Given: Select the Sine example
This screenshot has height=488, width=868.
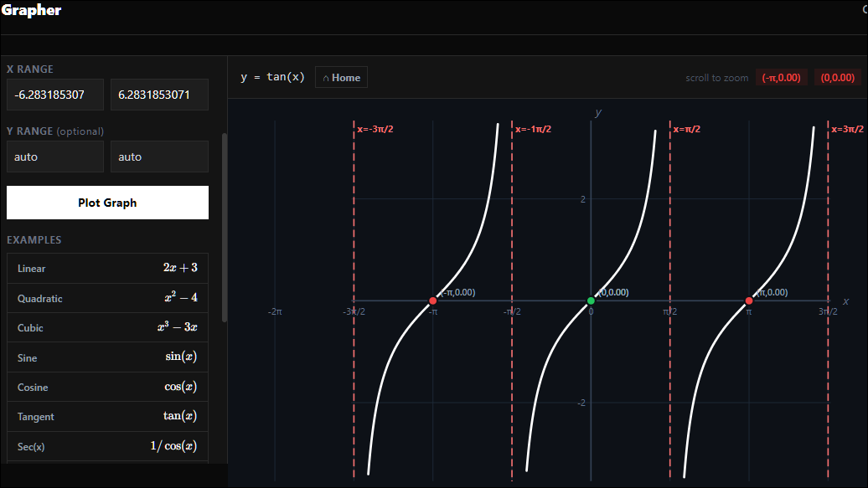Looking at the screenshot, I should pyautogui.click(x=107, y=357).
